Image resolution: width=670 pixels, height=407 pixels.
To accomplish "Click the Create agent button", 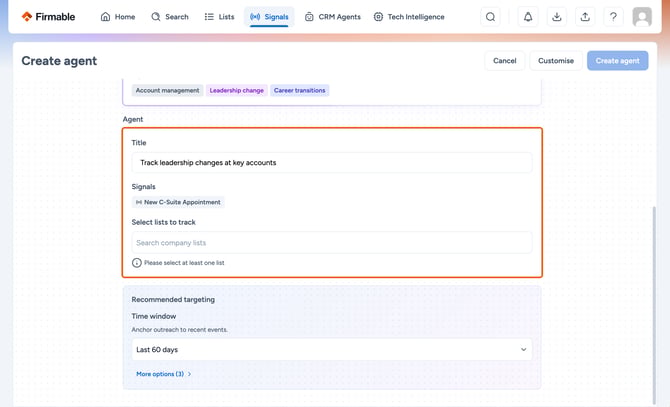I will click(x=617, y=61).
